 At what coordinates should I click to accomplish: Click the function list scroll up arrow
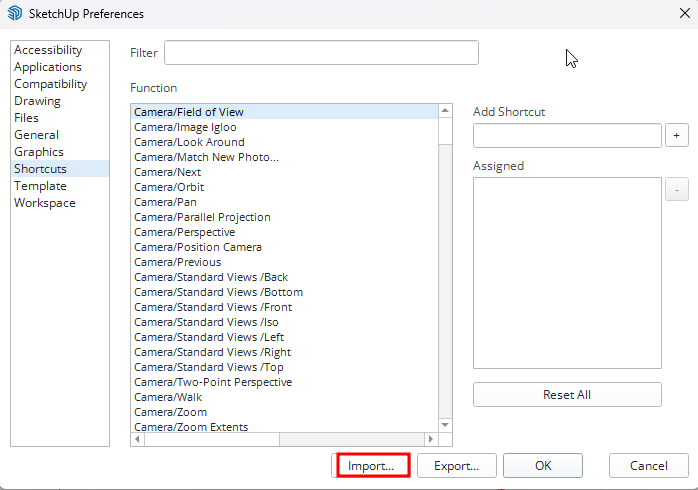tap(445, 110)
